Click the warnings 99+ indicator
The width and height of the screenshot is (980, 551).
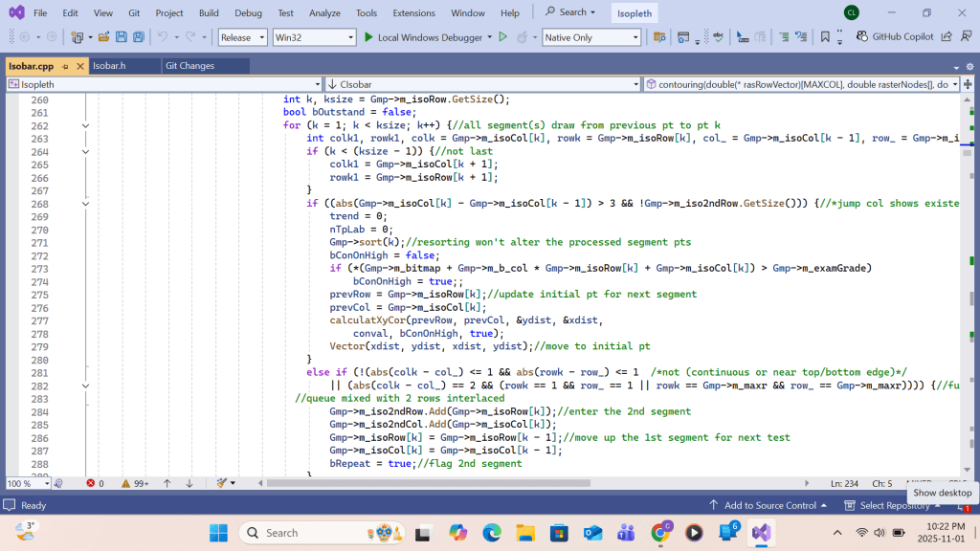134,483
